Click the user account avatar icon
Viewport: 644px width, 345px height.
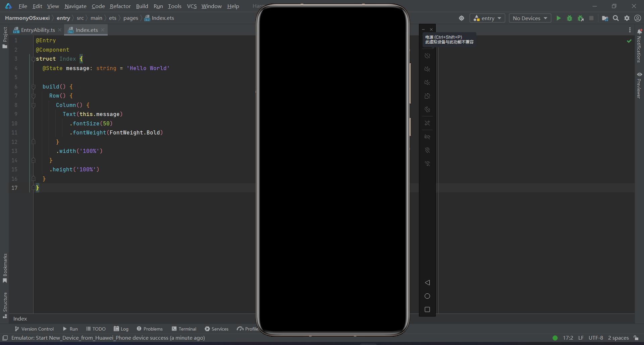[638, 18]
